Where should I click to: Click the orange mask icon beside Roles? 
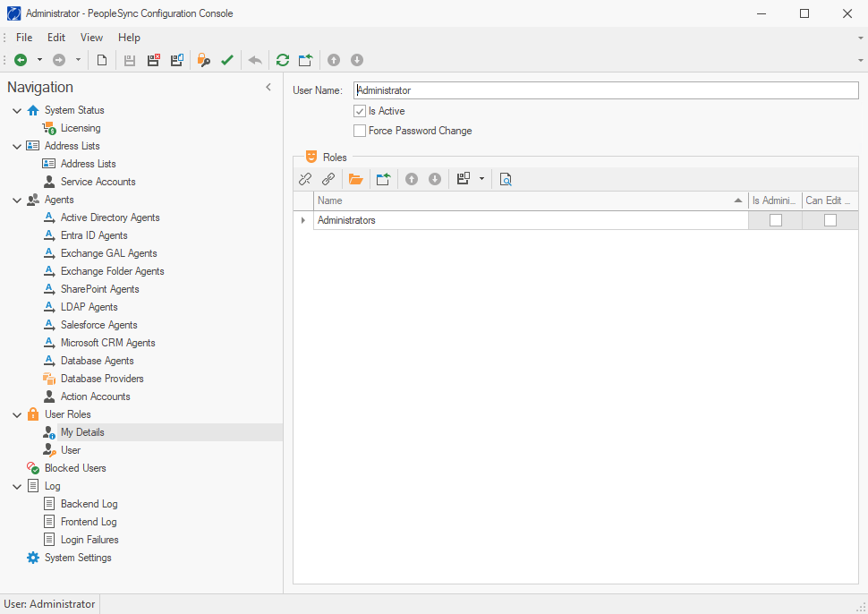point(311,157)
